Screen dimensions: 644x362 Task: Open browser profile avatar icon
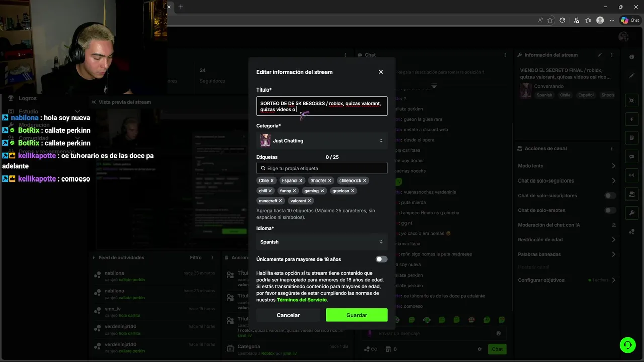[x=600, y=20]
